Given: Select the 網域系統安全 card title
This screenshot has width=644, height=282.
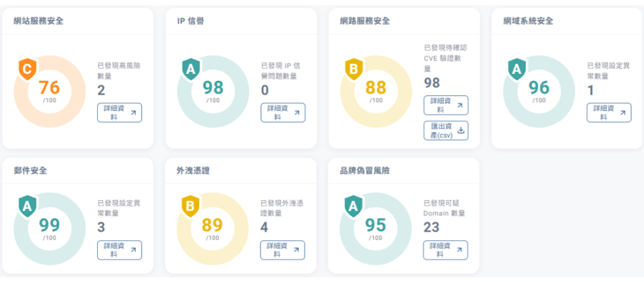Looking at the screenshot, I should [528, 21].
